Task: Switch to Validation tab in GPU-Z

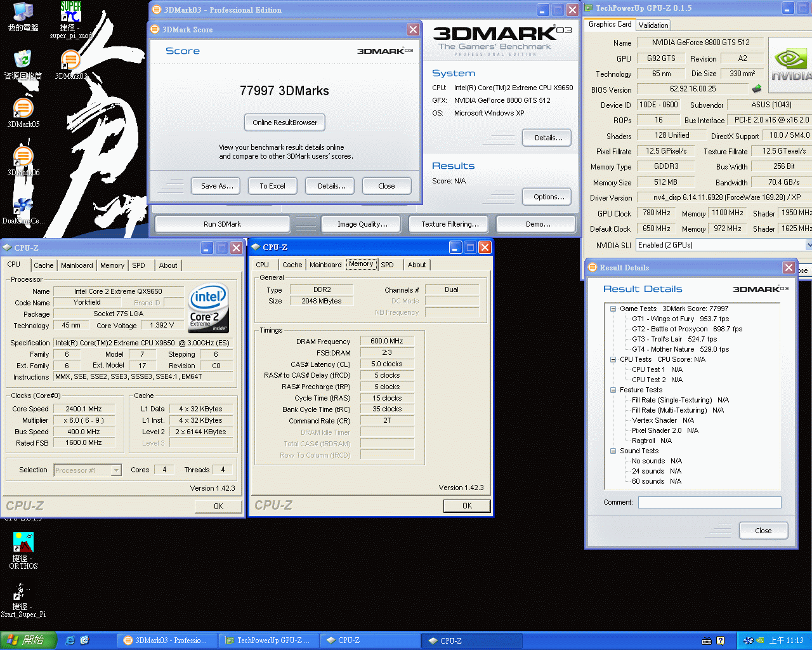Action: (x=653, y=25)
